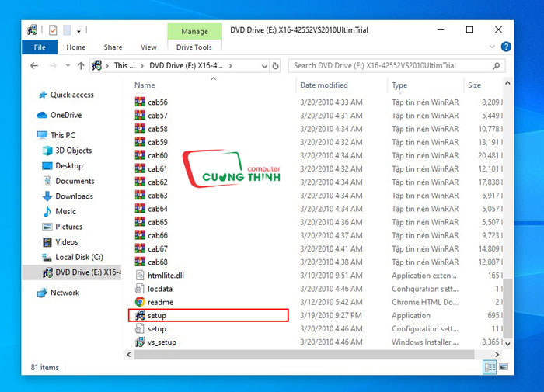Open Recent locations dropdown arrow
The height and width of the screenshot is (392, 544).
point(68,65)
